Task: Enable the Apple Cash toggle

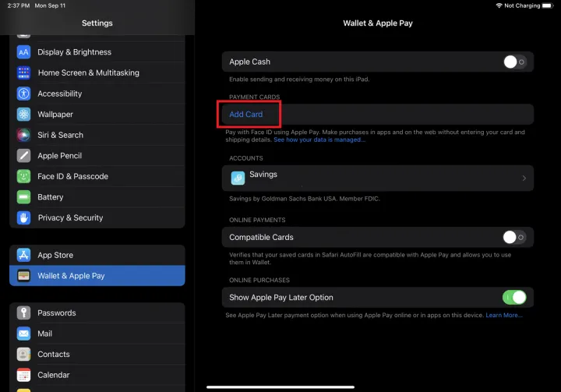Action: 513,62
